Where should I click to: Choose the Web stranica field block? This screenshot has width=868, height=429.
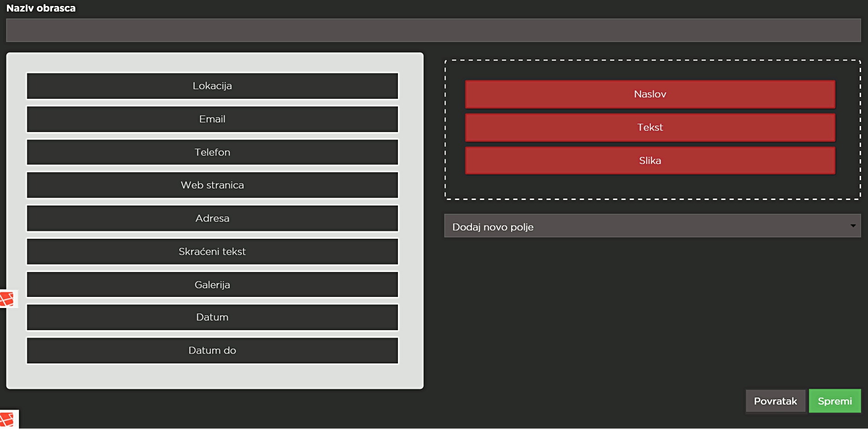212,185
